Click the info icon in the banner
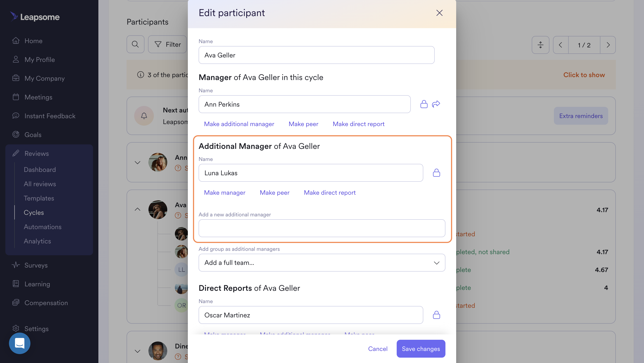This screenshot has height=363, width=644. pyautogui.click(x=140, y=74)
